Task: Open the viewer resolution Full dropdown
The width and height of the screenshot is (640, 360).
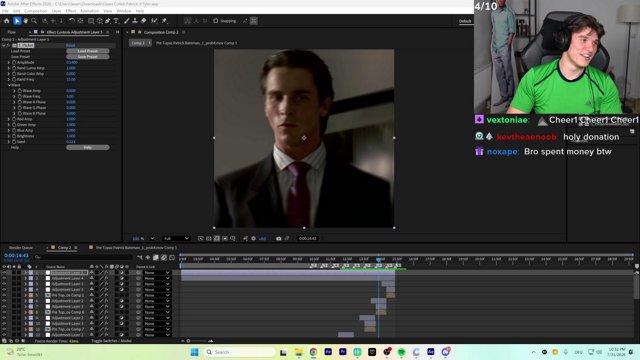Action: point(176,238)
